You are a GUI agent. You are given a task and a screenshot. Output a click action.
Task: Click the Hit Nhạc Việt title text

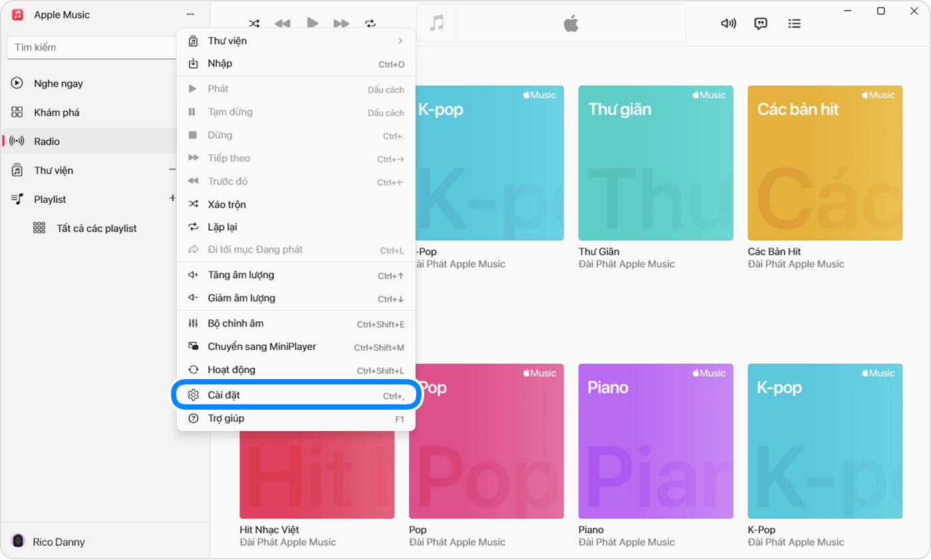[x=269, y=530]
